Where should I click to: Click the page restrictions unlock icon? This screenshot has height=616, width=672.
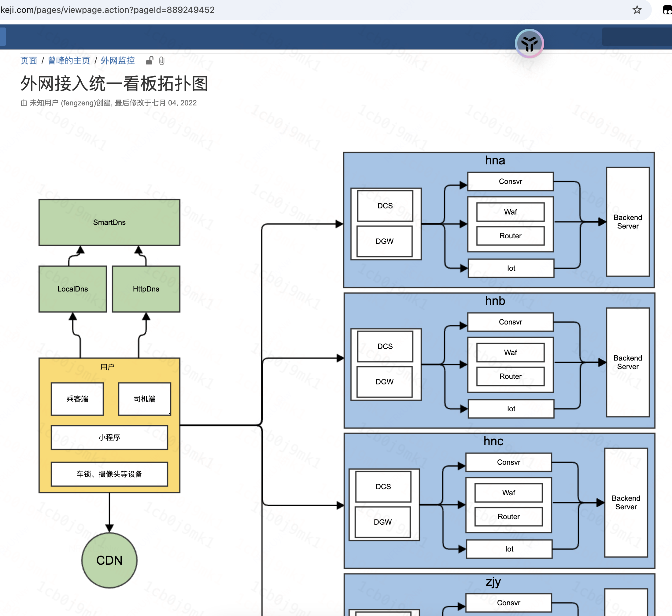pos(150,61)
